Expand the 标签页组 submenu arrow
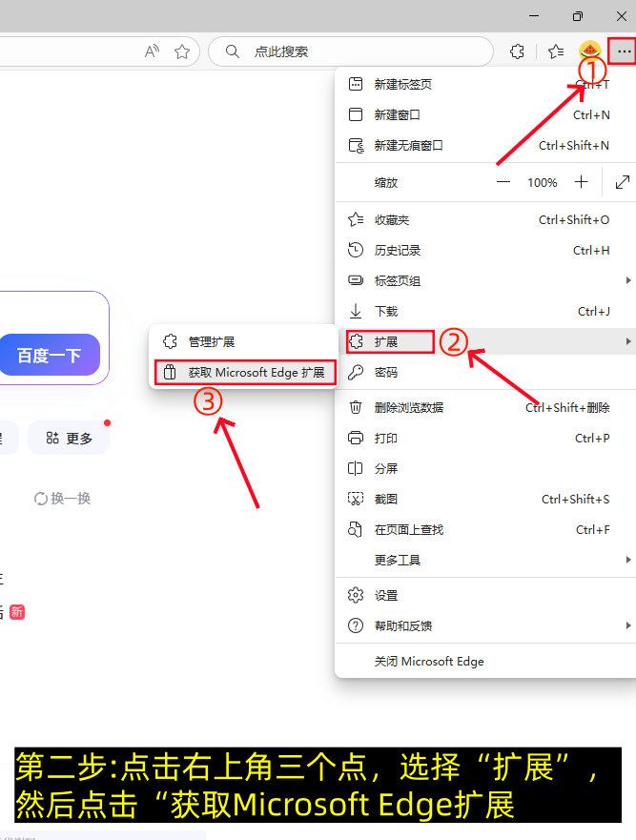Viewport: 636px width, 840px height. (x=628, y=280)
